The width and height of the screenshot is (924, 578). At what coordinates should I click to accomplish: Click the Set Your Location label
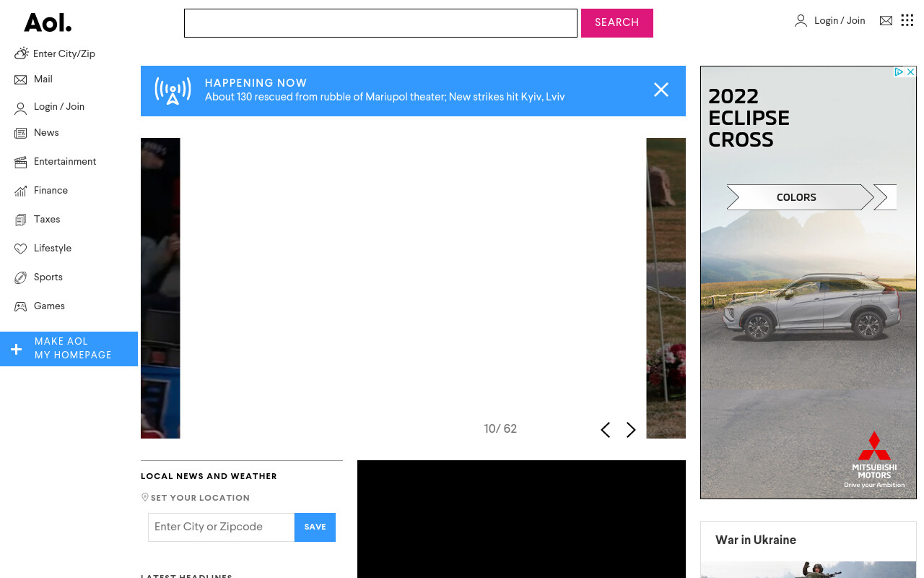click(200, 498)
